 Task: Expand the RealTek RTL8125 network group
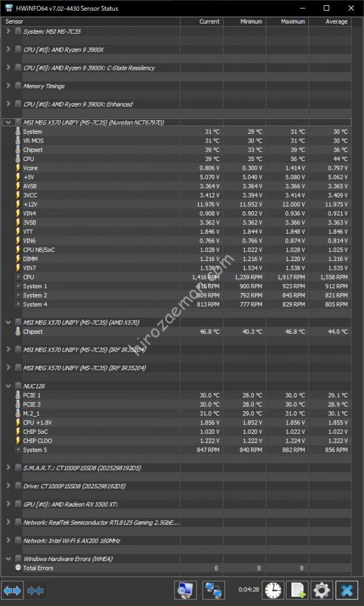[x=8, y=522]
